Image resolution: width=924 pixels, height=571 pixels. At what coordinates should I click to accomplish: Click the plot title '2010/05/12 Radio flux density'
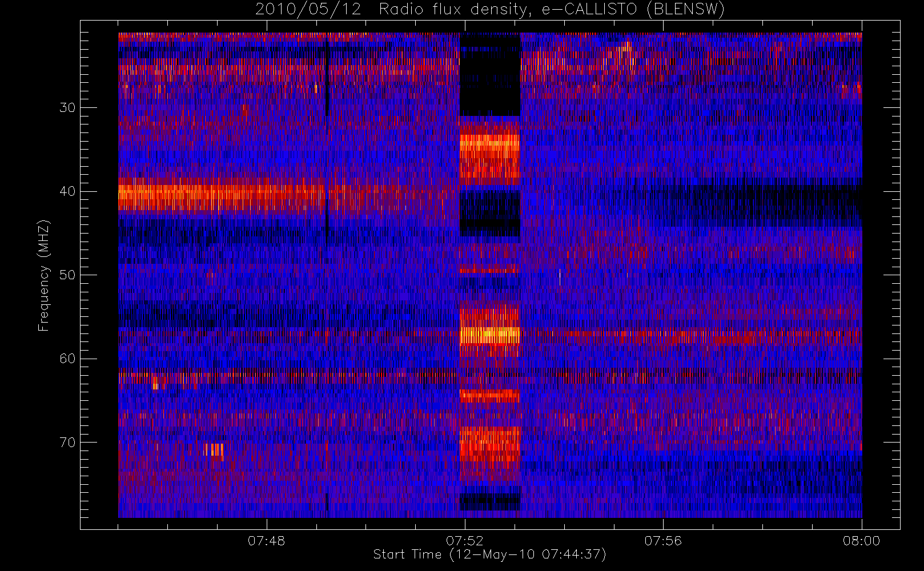[489, 9]
